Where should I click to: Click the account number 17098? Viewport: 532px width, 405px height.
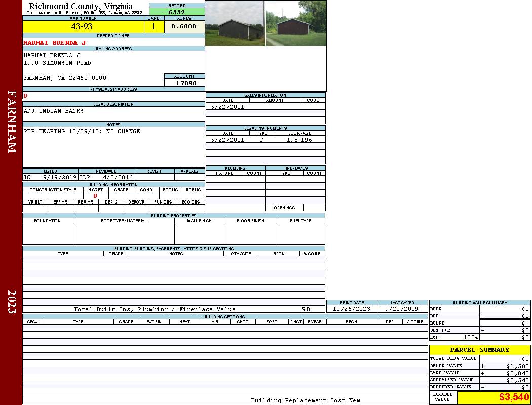(x=186, y=83)
